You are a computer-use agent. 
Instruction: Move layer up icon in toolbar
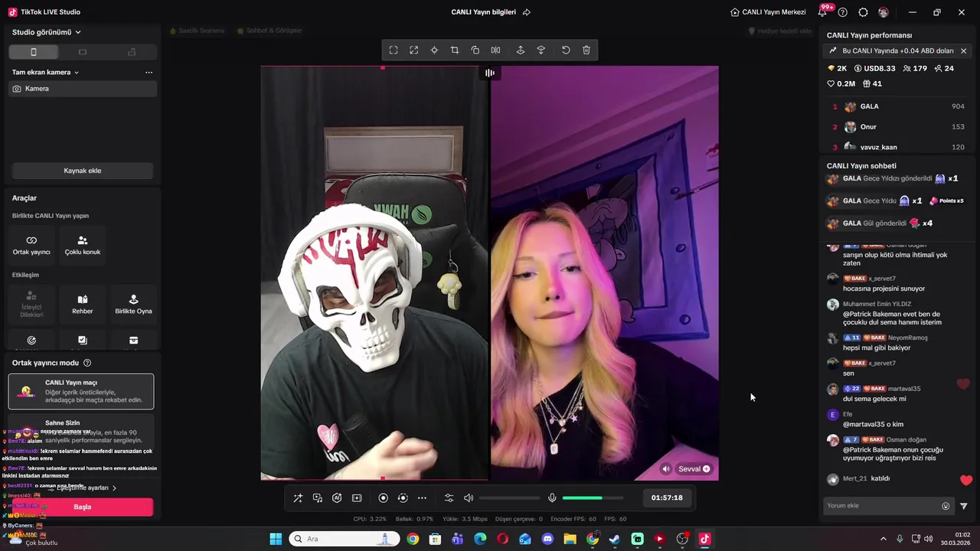[521, 51]
